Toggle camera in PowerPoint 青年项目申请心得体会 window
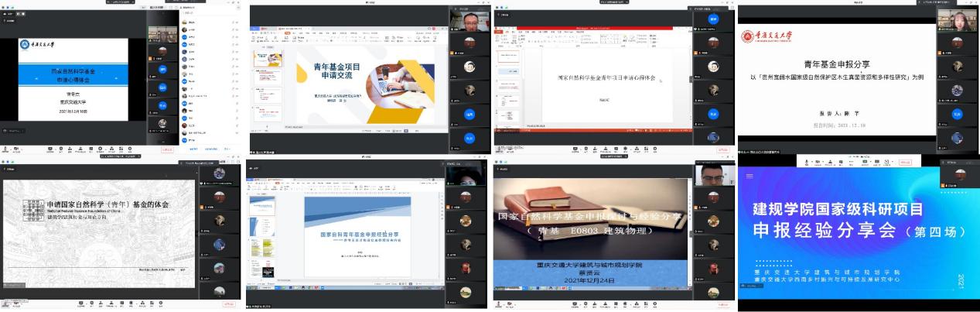The height and width of the screenshot is (312, 980). coord(510,149)
